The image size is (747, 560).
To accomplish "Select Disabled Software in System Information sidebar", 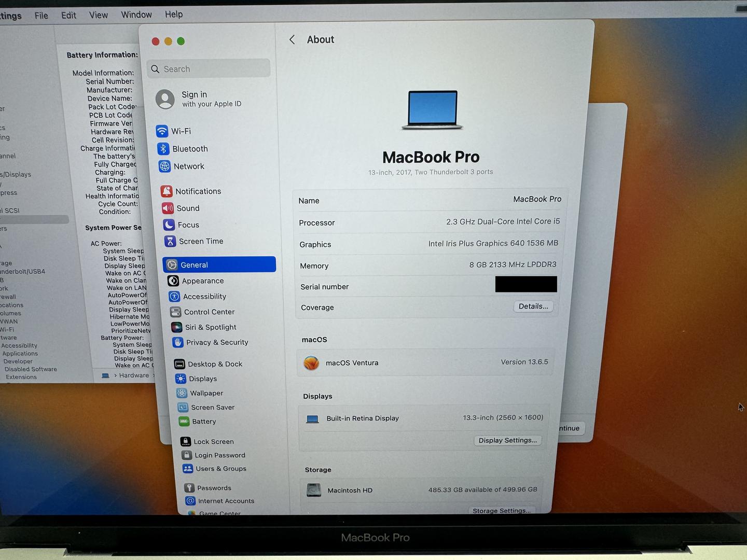I will 31,369.
